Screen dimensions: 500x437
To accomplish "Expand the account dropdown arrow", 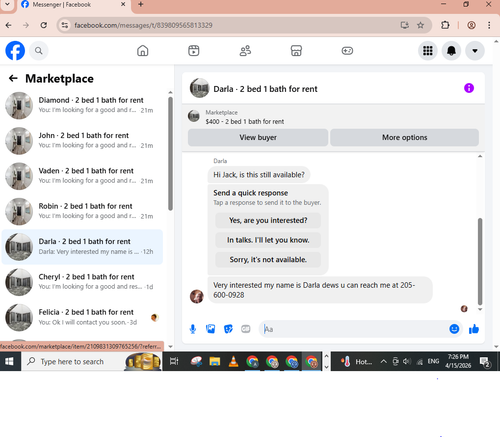I will (x=475, y=51).
